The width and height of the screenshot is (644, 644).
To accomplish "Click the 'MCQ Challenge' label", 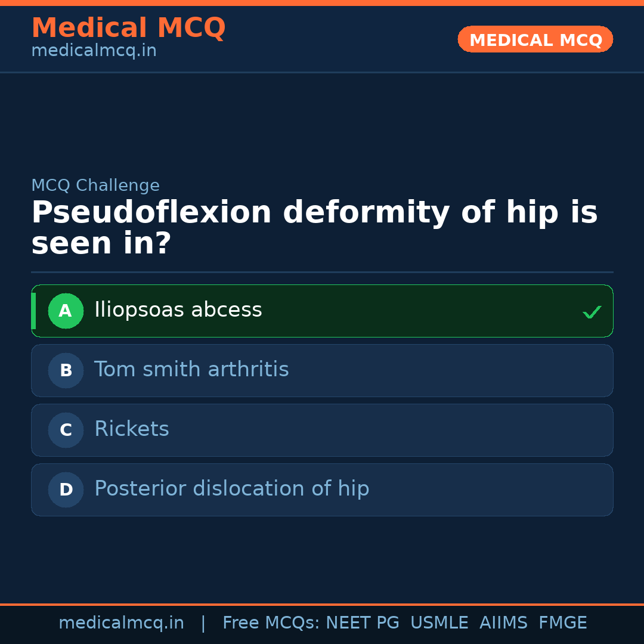I will point(95,185).
